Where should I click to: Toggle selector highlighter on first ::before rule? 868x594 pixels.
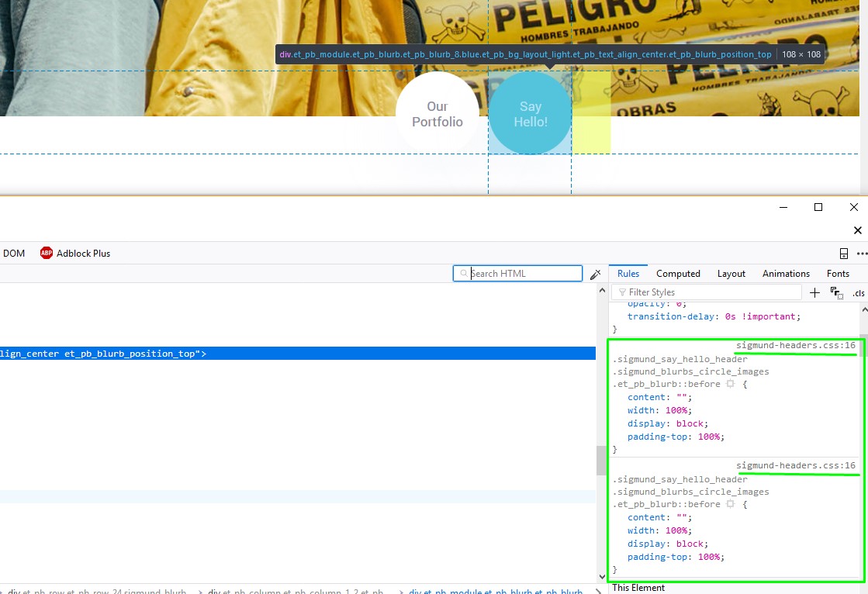pyautogui.click(x=729, y=384)
